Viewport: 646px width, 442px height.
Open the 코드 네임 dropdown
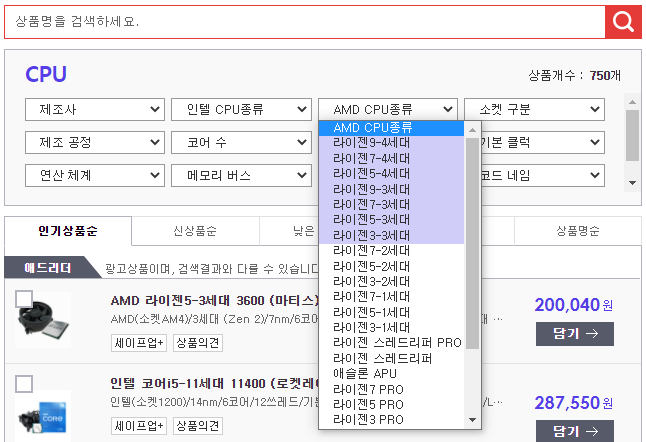pos(543,175)
